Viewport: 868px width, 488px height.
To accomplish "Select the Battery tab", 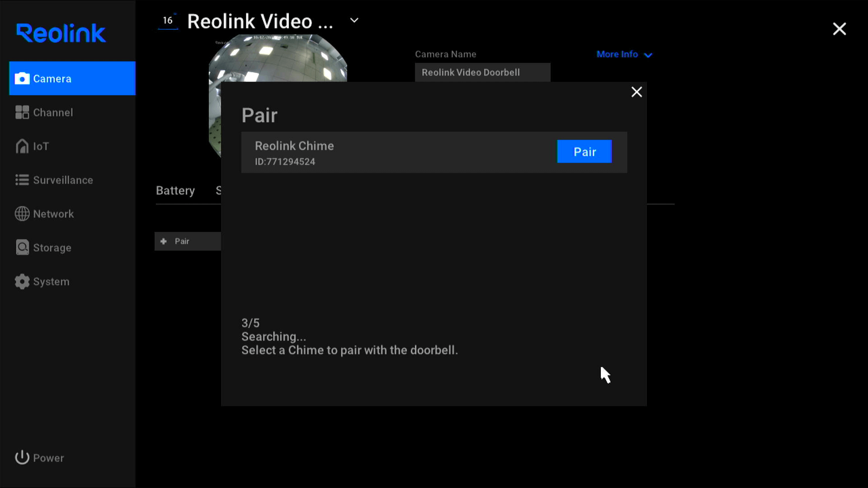I will click(175, 190).
